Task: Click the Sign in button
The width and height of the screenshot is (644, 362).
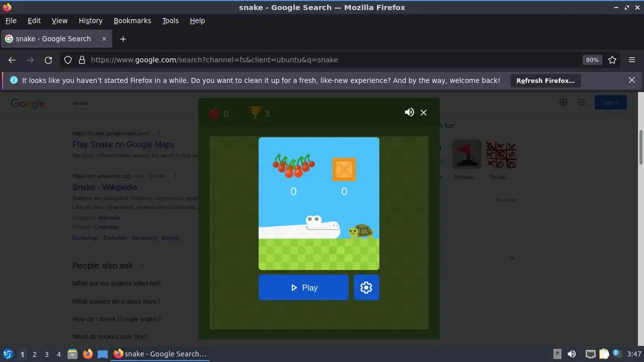Action: [610, 103]
